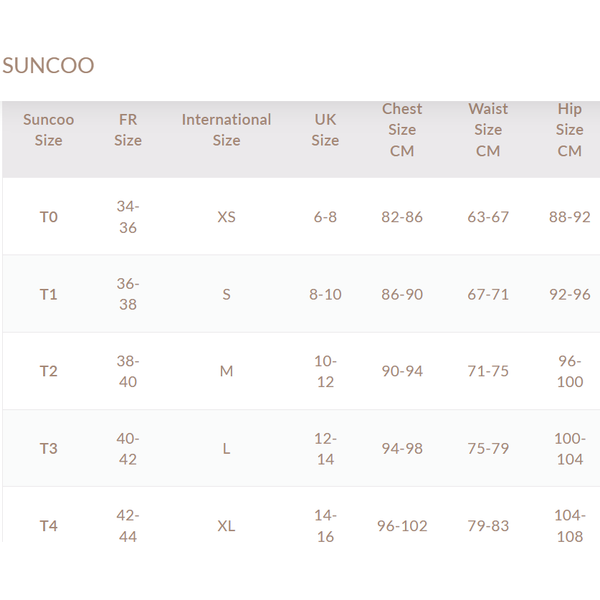
Task: Click the 34-36 FR size cell
Action: [x=128, y=217]
